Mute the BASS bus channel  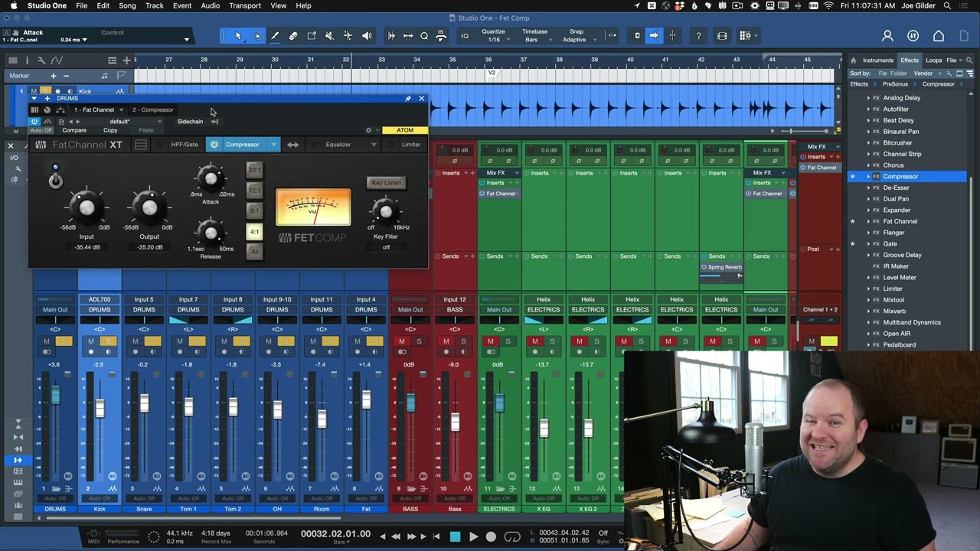point(401,341)
